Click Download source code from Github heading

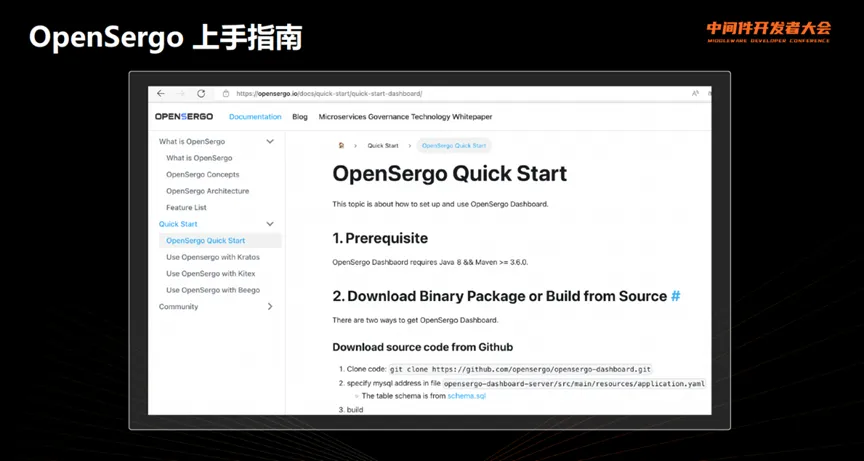point(423,347)
